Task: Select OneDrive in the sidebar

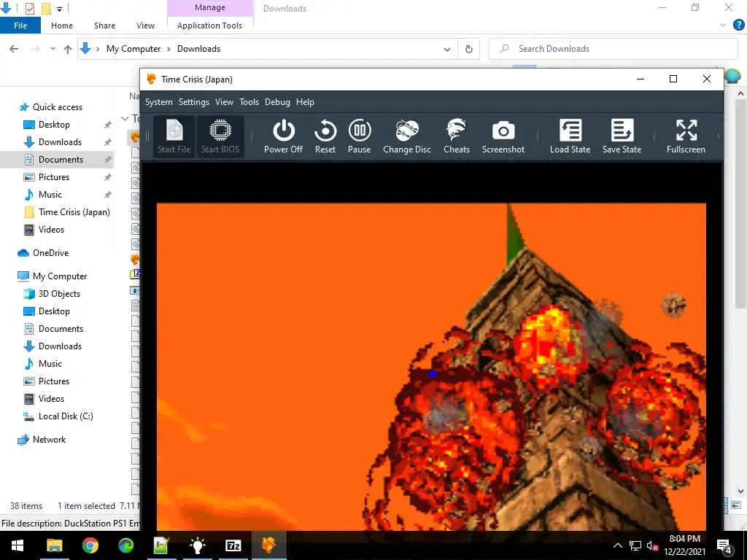Action: pyautogui.click(x=50, y=253)
